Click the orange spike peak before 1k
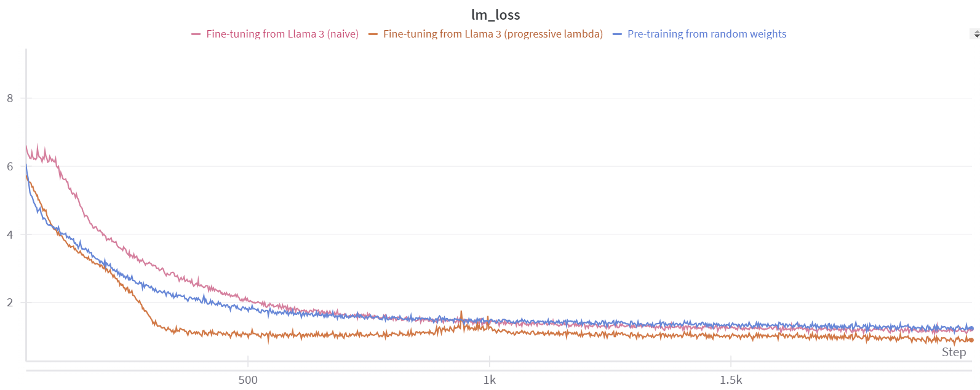Image resolution: width=980 pixels, height=390 pixels. tap(461, 312)
